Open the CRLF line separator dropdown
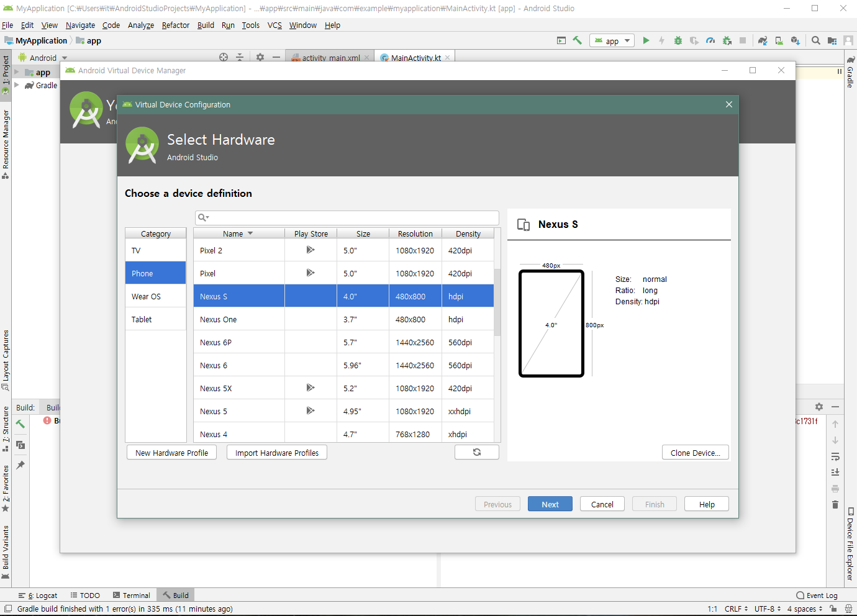The image size is (857, 616). [736, 609]
